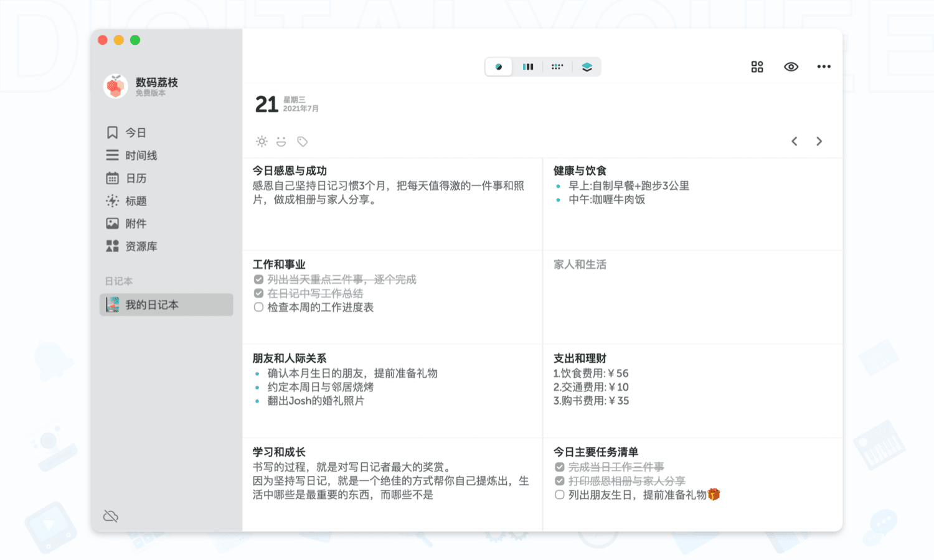Check the 检查本周的工作进度表 checkbox
This screenshot has width=934, height=560.
click(x=258, y=307)
